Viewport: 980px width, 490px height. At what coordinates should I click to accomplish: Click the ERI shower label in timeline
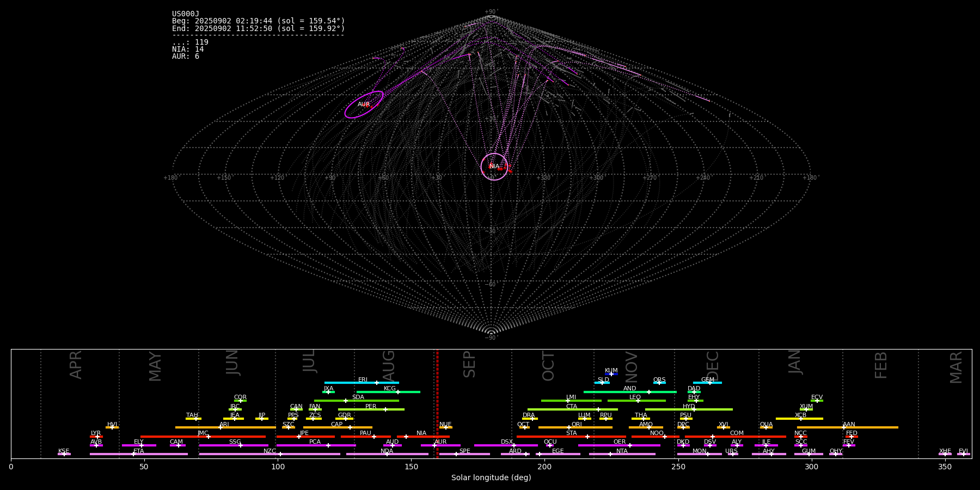point(363,379)
